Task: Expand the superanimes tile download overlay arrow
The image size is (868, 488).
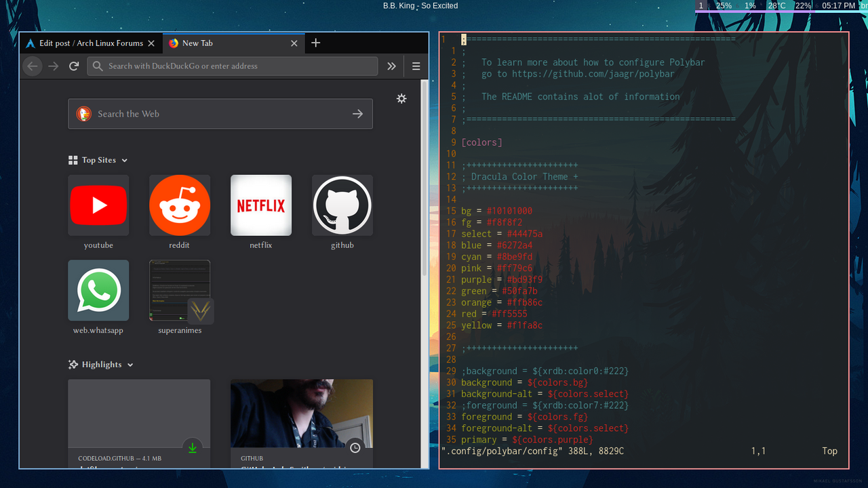Action: coord(200,312)
